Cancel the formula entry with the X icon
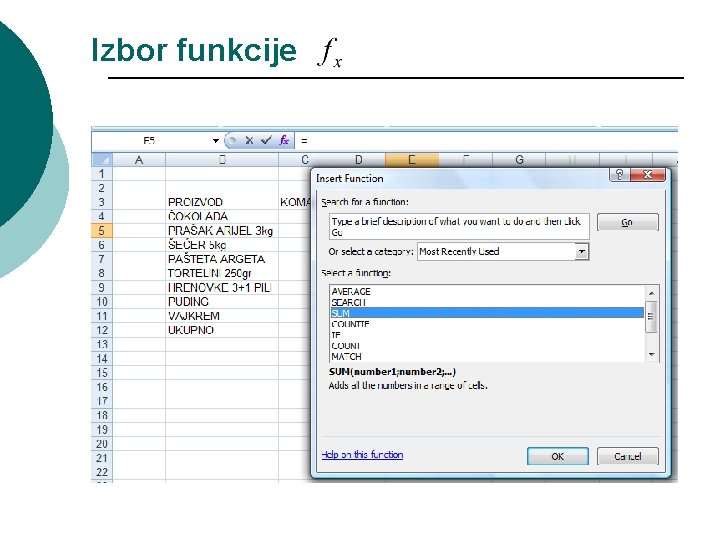The width and height of the screenshot is (720, 540). point(249,140)
